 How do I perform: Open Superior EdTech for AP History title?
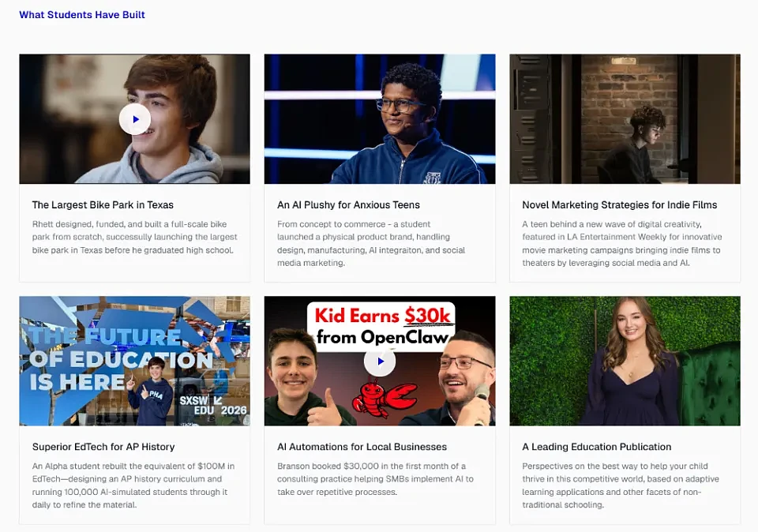(103, 447)
